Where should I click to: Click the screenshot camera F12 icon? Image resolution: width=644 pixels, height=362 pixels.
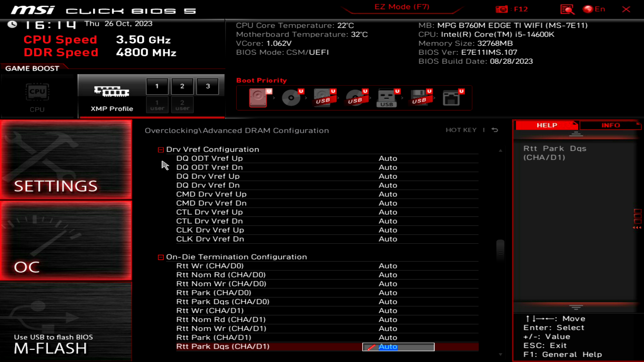(501, 9)
